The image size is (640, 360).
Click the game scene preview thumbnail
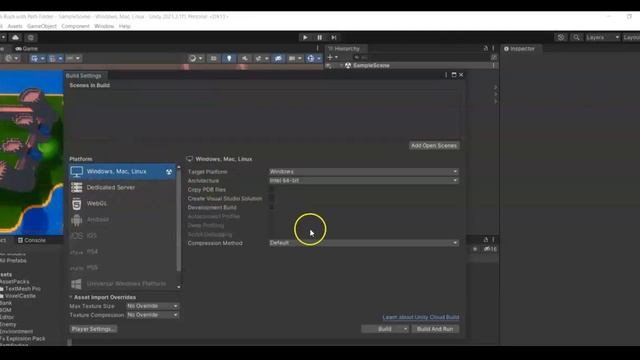[32, 153]
